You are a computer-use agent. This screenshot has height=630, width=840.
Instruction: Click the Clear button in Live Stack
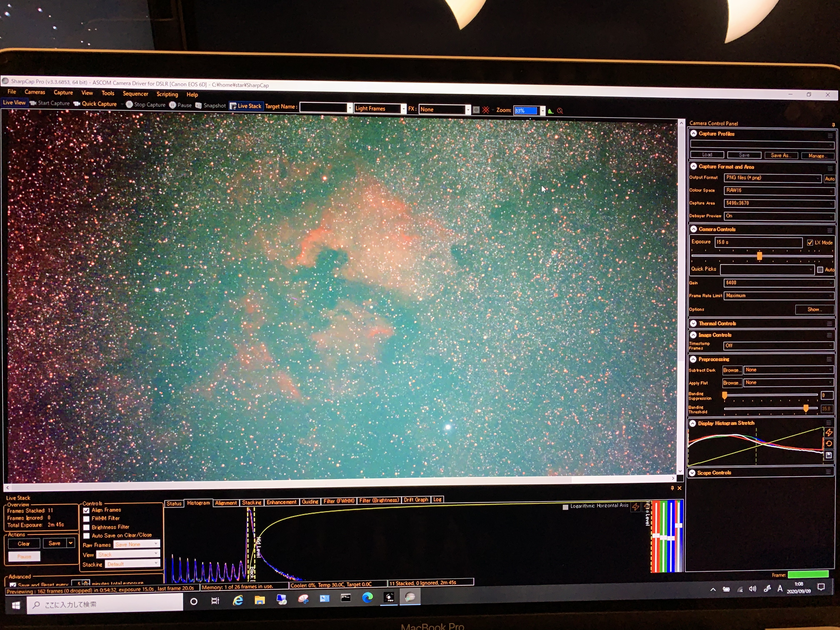24,543
